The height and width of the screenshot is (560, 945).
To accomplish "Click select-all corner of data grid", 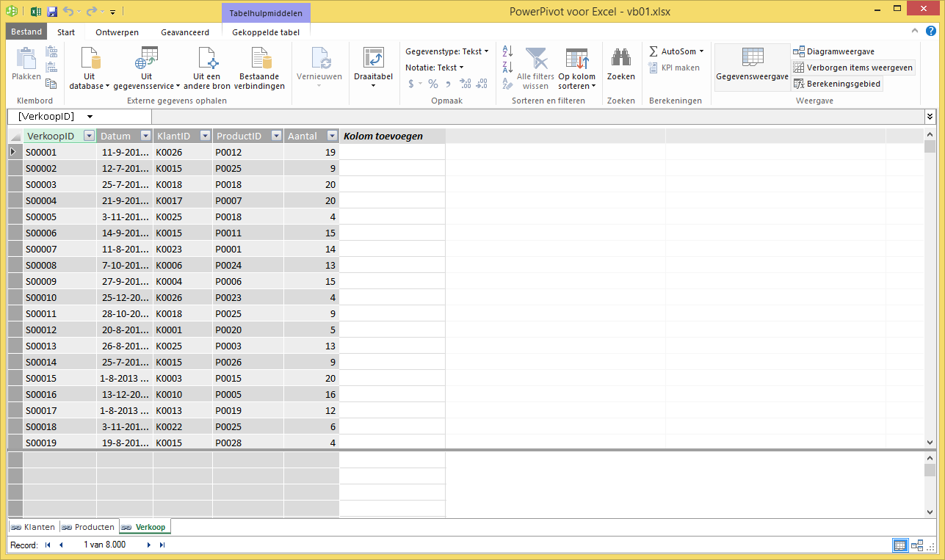I will [15, 136].
